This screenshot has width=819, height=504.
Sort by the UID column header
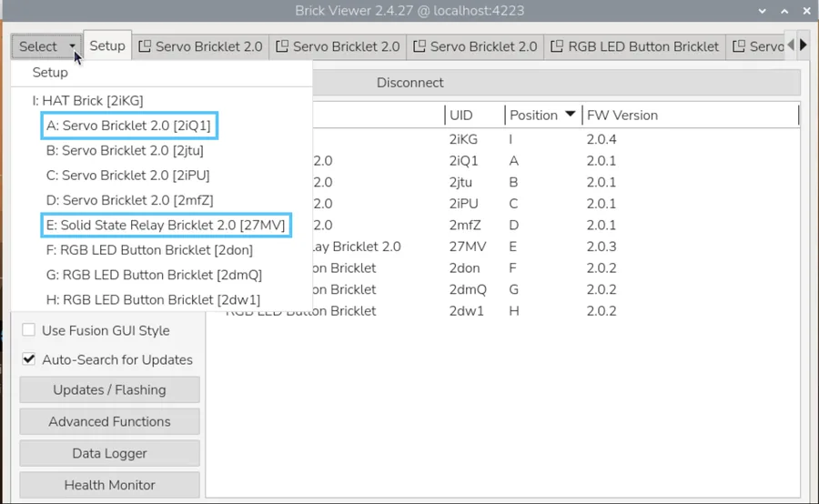pos(475,116)
